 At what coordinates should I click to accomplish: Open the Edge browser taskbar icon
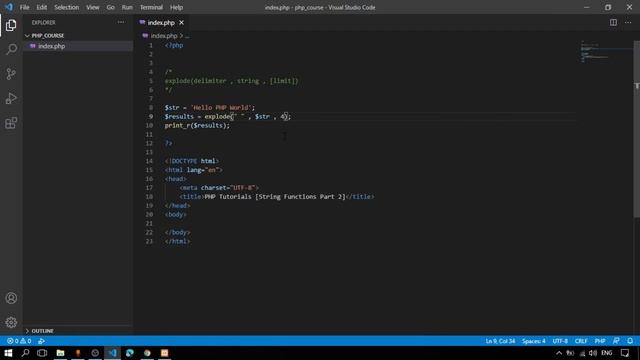click(130, 353)
